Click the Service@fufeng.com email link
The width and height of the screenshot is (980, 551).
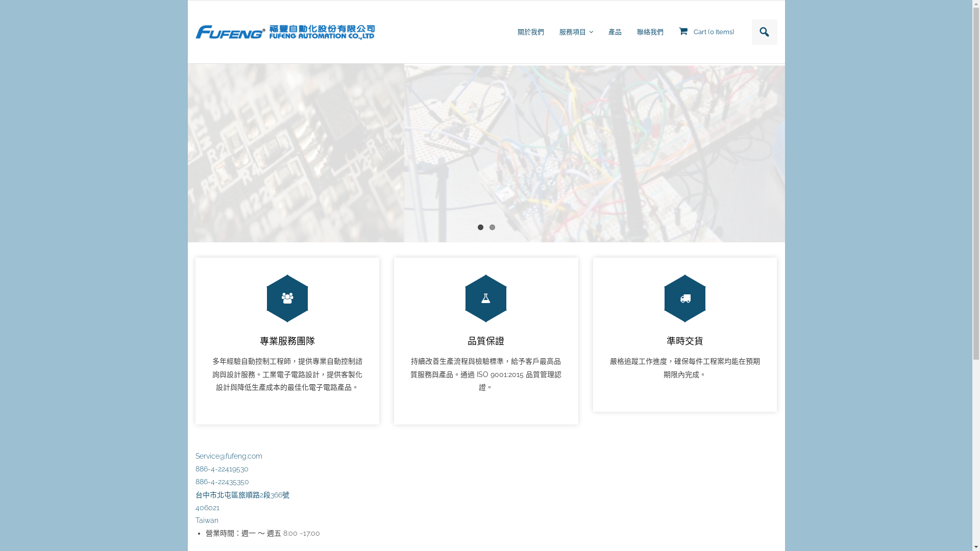(x=229, y=456)
